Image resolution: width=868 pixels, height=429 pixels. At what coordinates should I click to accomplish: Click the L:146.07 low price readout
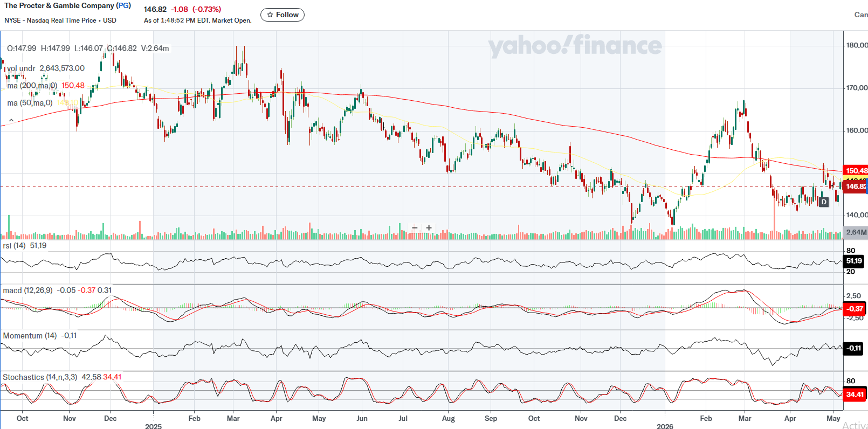point(88,49)
